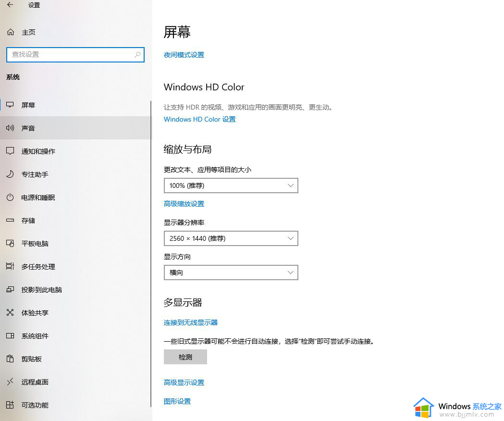Screen dimensions: 504x421
Task: Click the tablet icon for 平板电脑
Action: tap(10, 244)
